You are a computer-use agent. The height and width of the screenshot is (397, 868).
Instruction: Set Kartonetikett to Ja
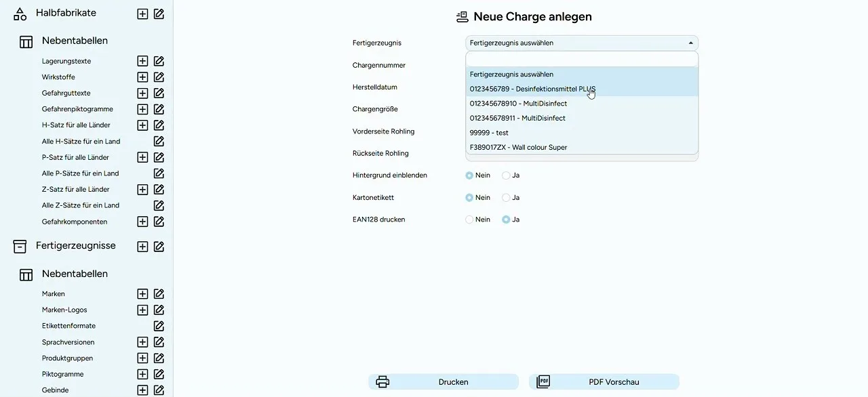[506, 198]
